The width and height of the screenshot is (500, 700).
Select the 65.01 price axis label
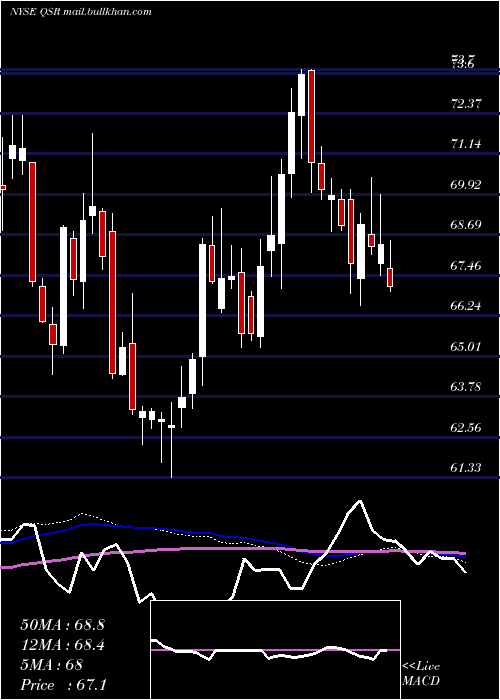466,346
